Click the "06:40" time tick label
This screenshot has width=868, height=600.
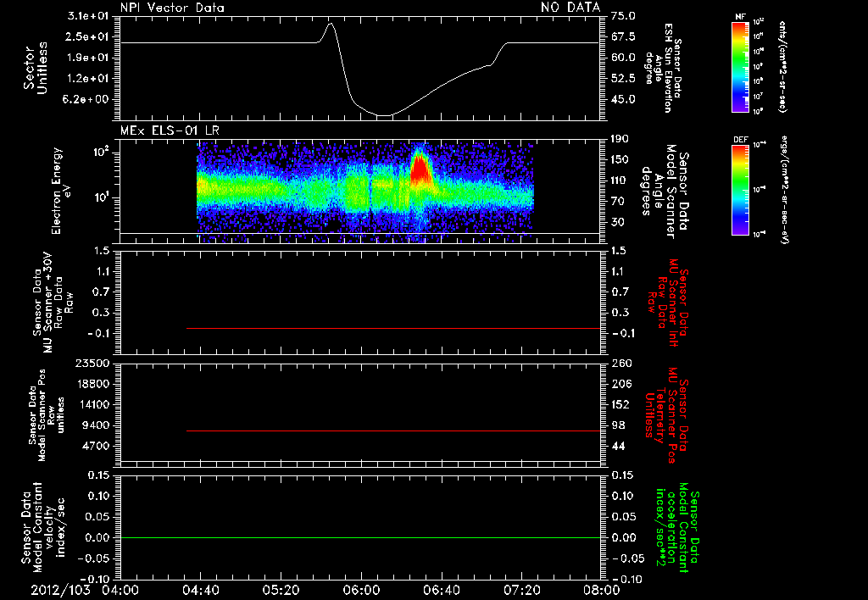tap(441, 590)
